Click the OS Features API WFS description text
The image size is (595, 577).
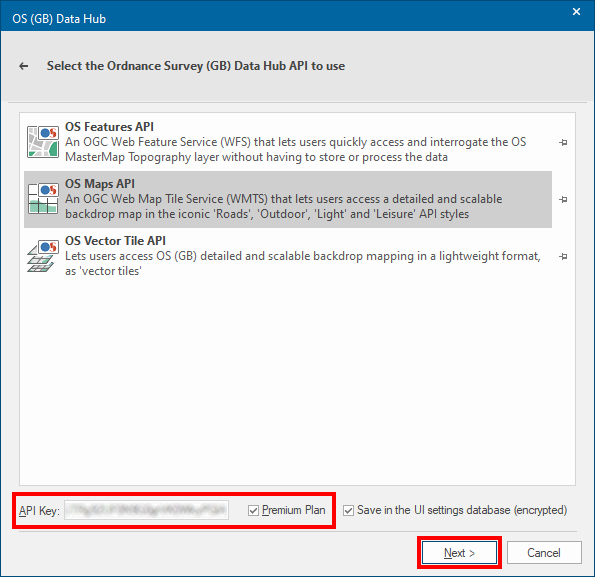pyautogui.click(x=295, y=149)
